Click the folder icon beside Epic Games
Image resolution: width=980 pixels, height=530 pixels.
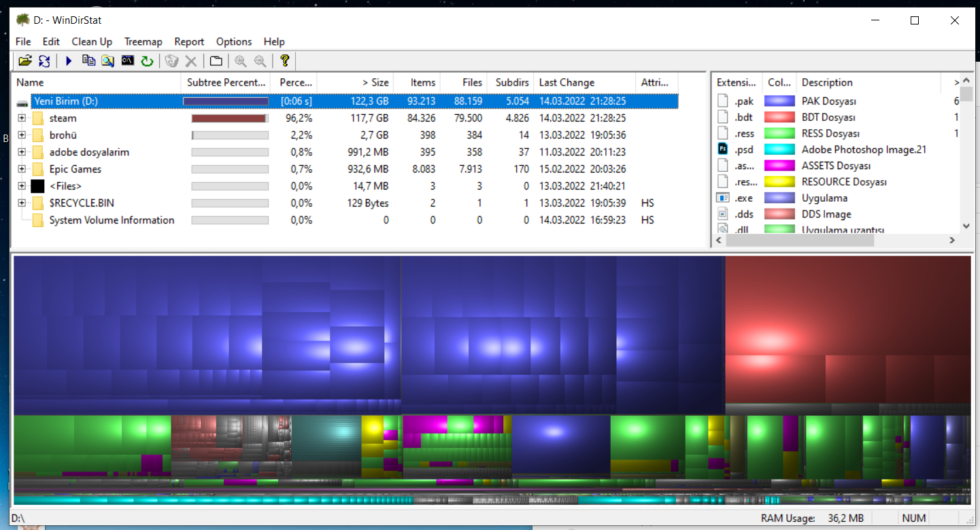tap(37, 169)
